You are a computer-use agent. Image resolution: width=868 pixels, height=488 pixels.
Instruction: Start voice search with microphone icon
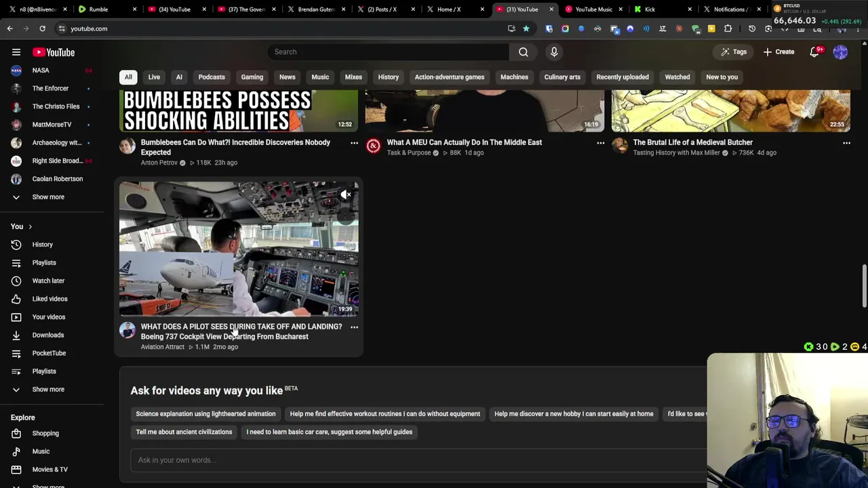click(554, 52)
